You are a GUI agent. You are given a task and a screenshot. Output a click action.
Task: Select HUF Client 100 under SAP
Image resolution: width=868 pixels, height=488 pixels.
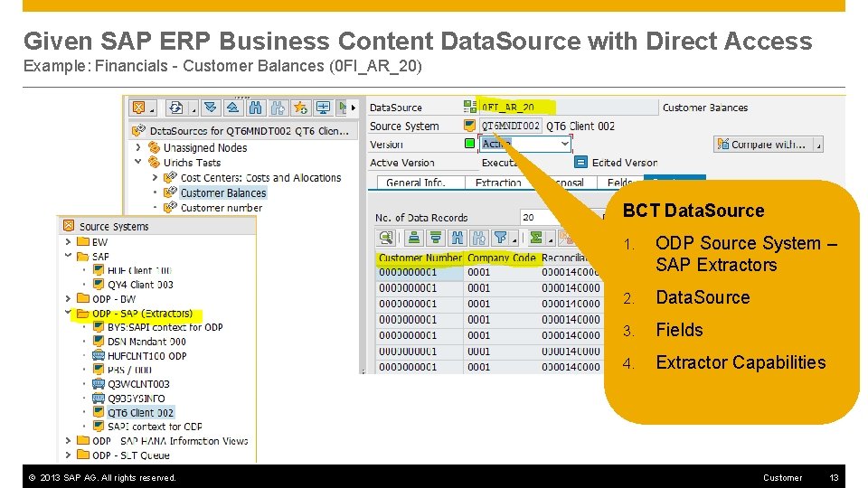pos(139,270)
